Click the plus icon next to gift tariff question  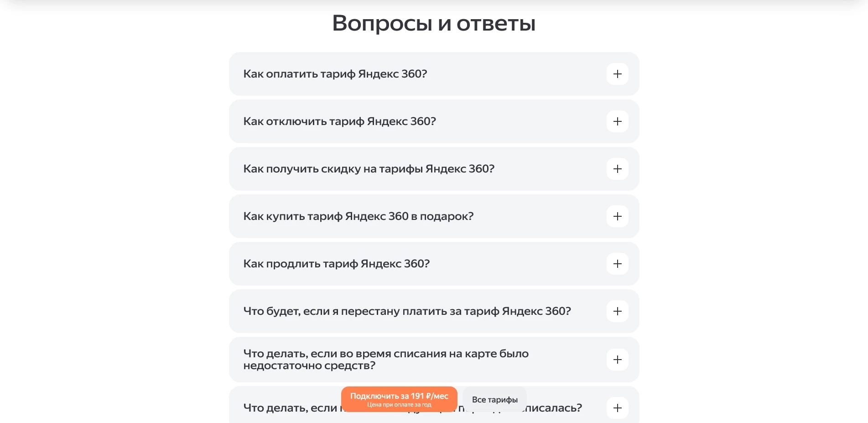[x=618, y=216]
